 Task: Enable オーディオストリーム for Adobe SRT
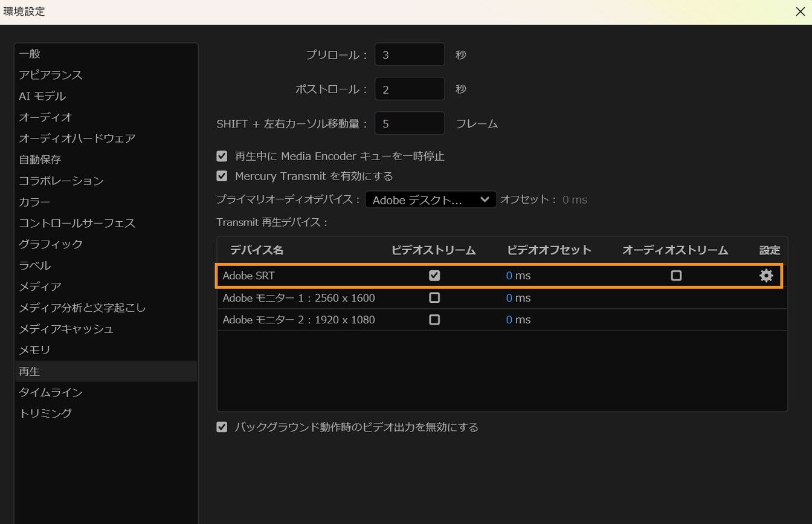(676, 275)
